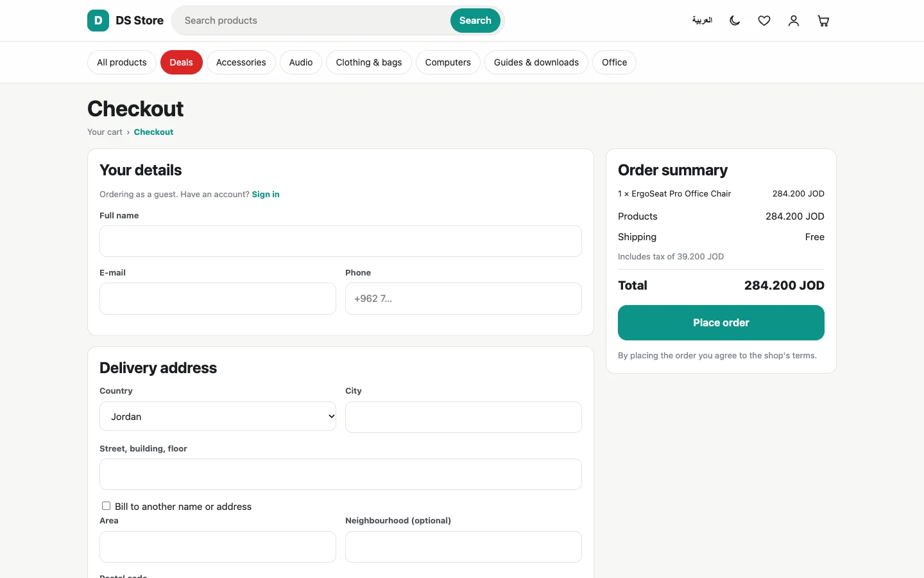
Task: Open the All products category
Action: pyautogui.click(x=122, y=62)
